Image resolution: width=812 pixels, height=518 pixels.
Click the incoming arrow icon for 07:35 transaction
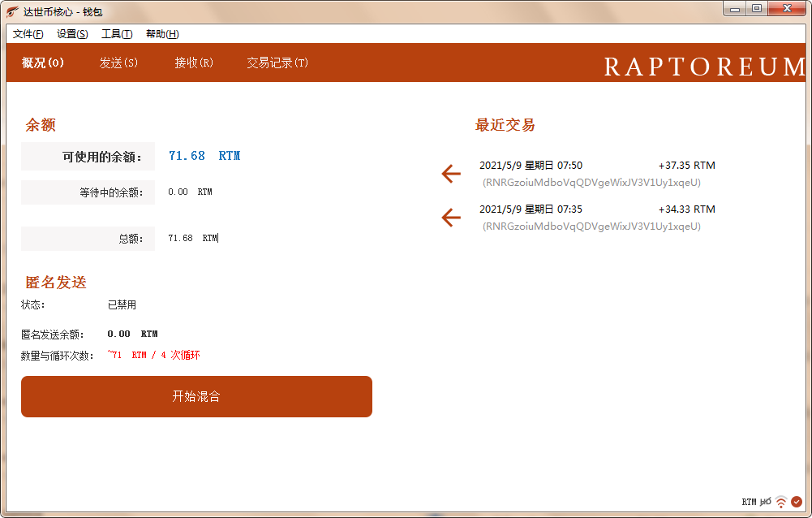tap(451, 218)
